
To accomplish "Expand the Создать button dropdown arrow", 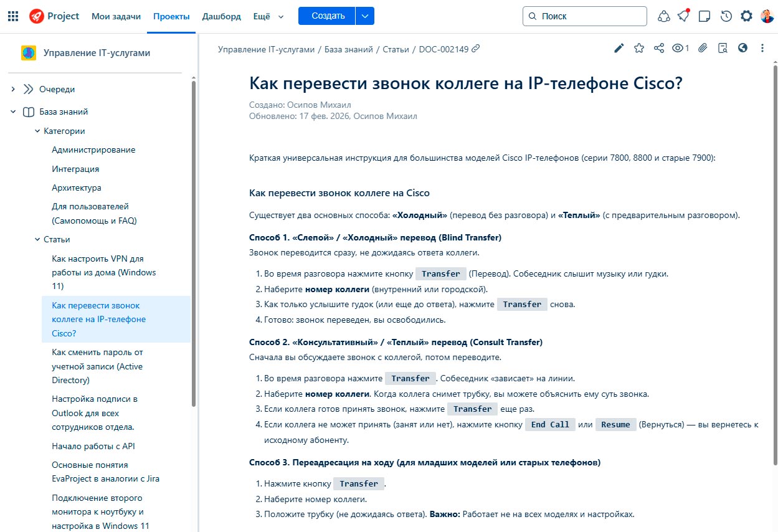I will tap(366, 16).
